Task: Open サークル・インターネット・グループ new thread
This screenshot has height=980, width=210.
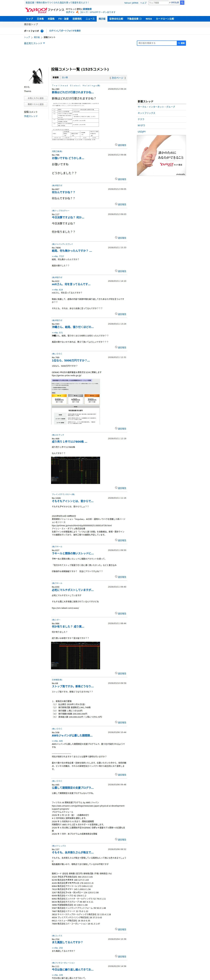Action: pyautogui.click(x=156, y=107)
